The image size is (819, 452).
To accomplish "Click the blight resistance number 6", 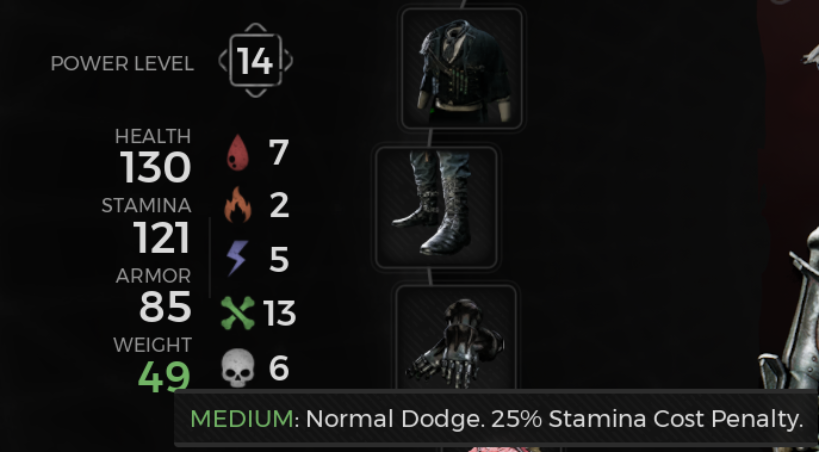I will click(279, 368).
